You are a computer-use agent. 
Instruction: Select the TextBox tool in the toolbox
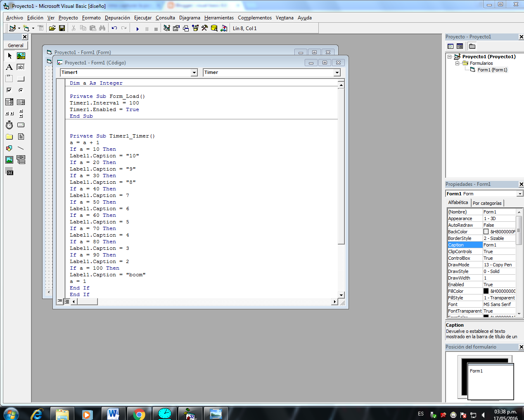coord(21,67)
